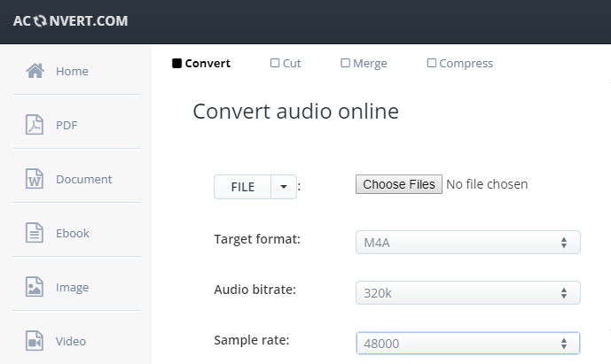Open the Document converter link text
Viewport: 611px width, 364px height.
pos(83,179)
